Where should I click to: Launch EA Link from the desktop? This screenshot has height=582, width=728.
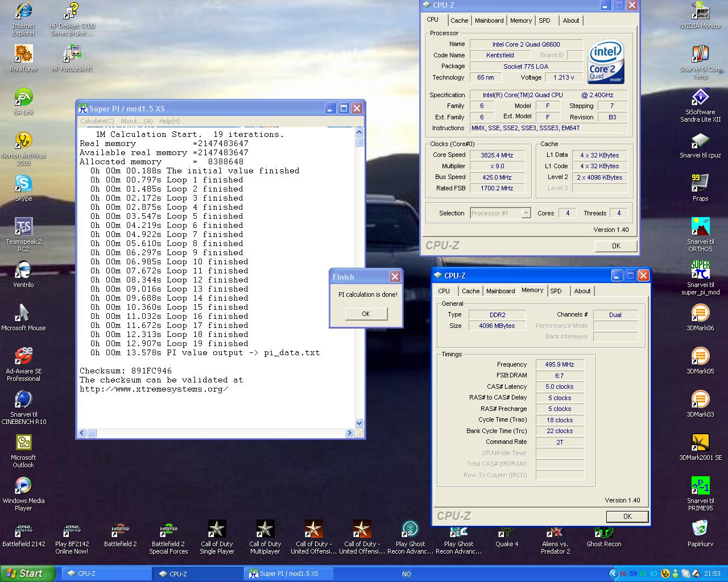point(23,101)
